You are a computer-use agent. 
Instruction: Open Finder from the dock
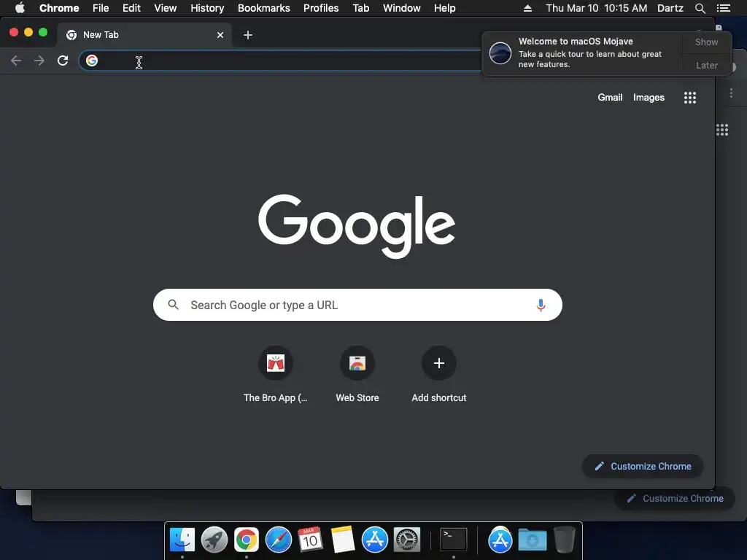click(x=182, y=540)
